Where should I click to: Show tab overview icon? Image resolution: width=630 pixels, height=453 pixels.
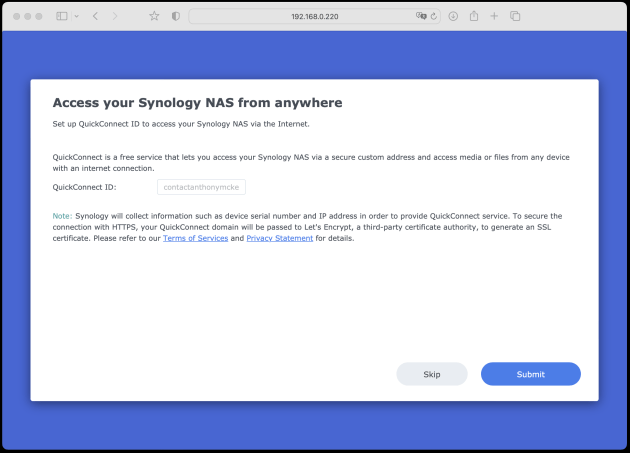point(515,16)
